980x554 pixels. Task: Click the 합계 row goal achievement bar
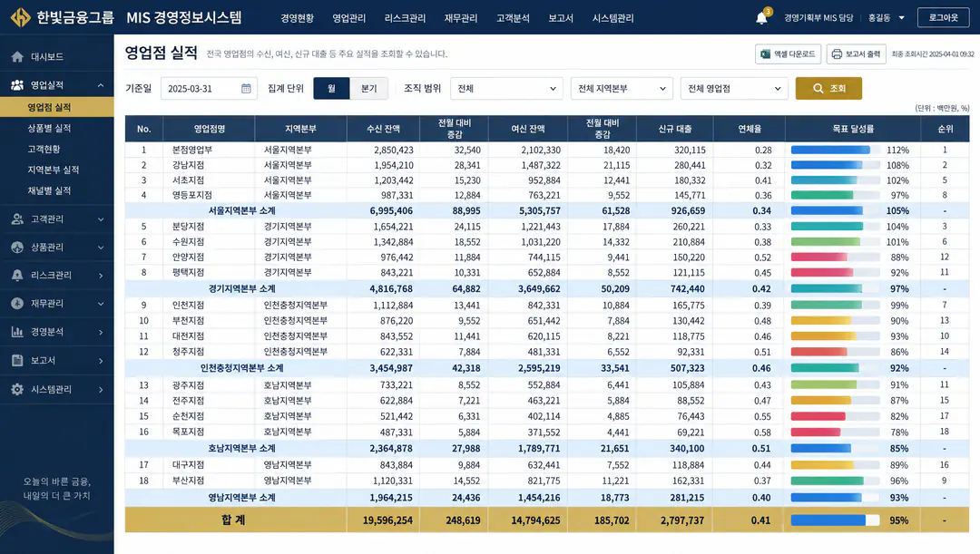pos(835,520)
